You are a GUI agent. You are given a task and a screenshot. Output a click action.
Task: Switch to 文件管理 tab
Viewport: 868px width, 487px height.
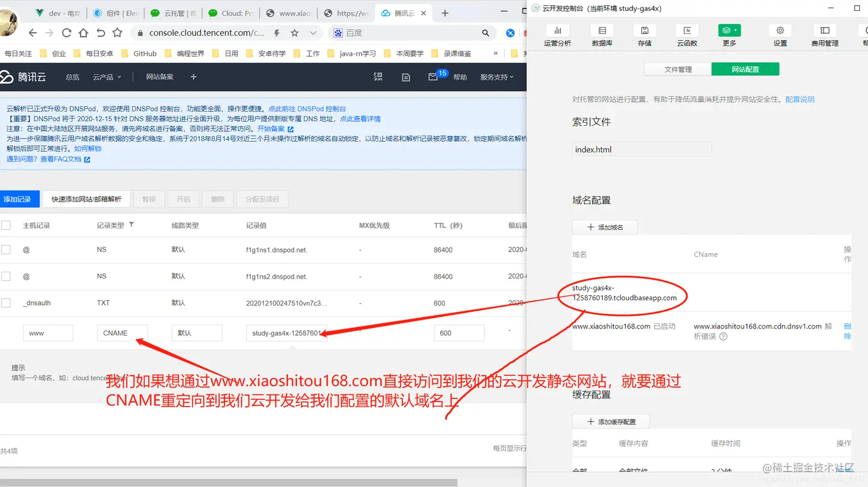[x=678, y=69]
